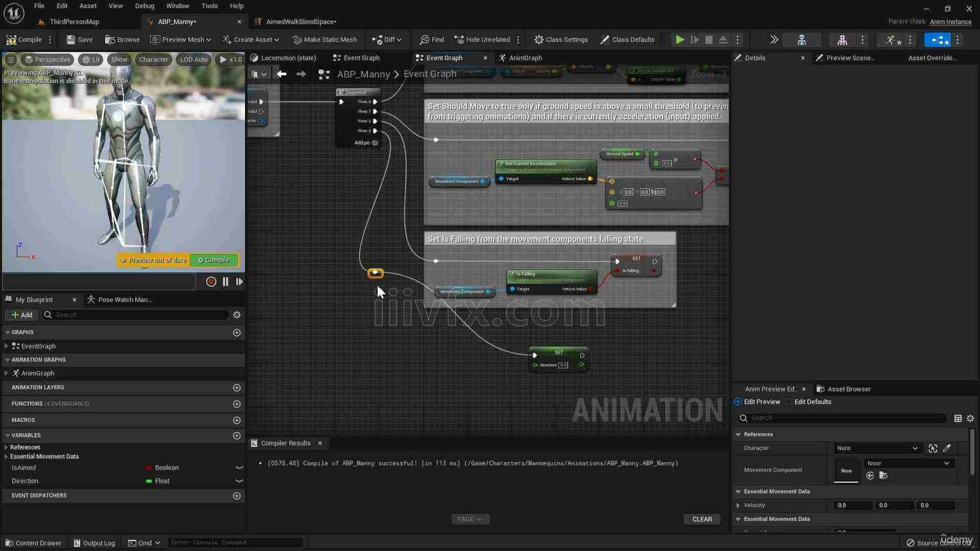Click CLEAR in Compiler Results
The image size is (980, 551).
pyautogui.click(x=702, y=519)
